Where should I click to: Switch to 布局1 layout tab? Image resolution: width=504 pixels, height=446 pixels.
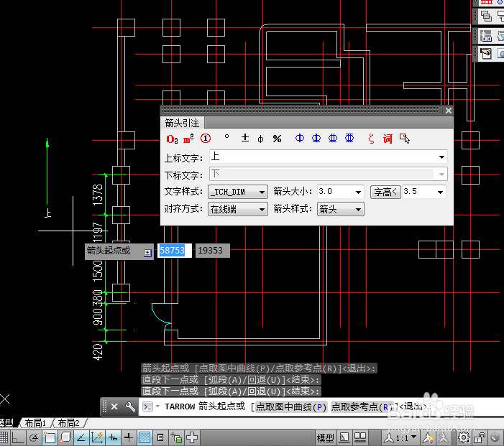35,423
